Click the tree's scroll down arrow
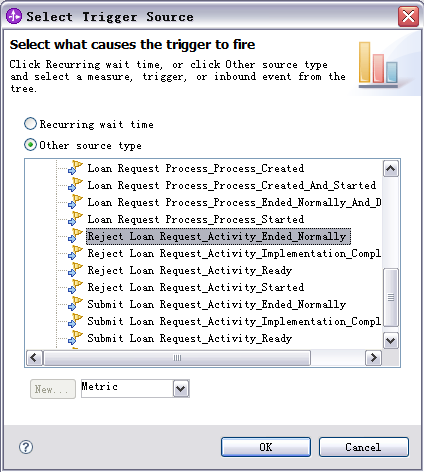 [391, 340]
